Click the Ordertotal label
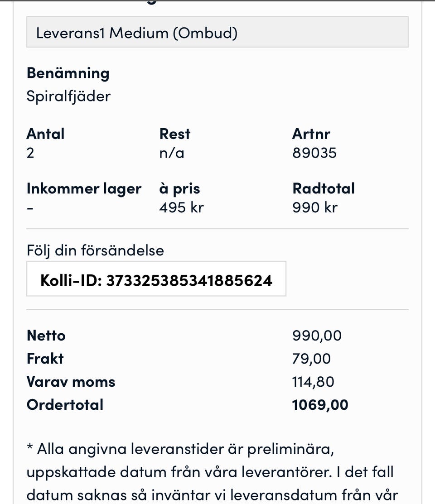435x504 pixels. pos(65,405)
